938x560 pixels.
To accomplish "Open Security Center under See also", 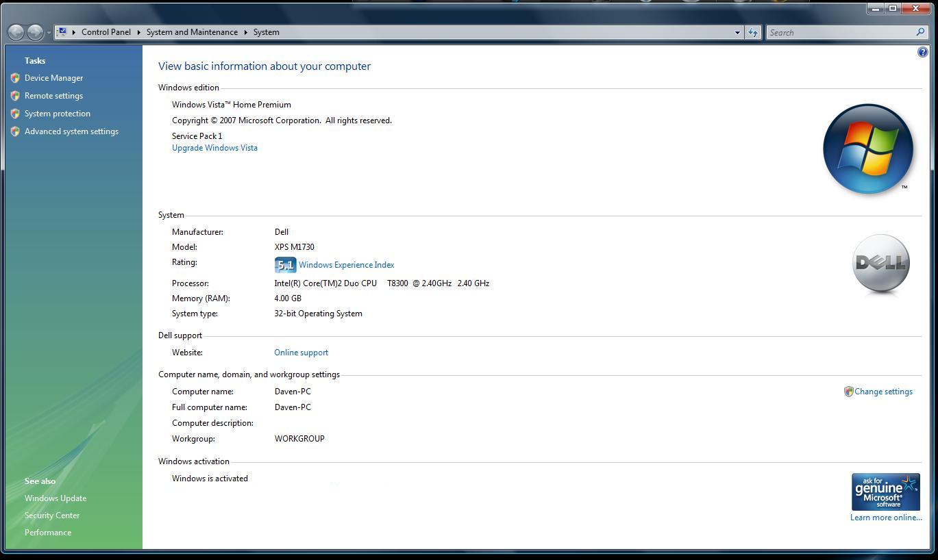I will tap(52, 516).
